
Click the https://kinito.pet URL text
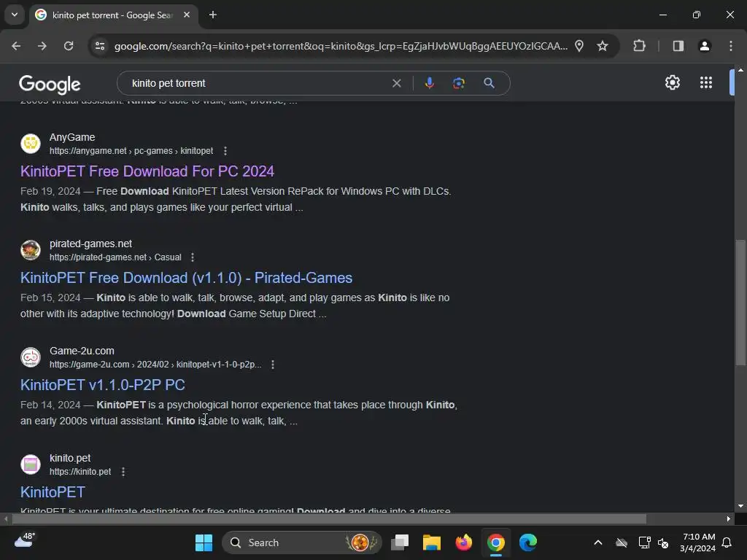click(x=80, y=472)
